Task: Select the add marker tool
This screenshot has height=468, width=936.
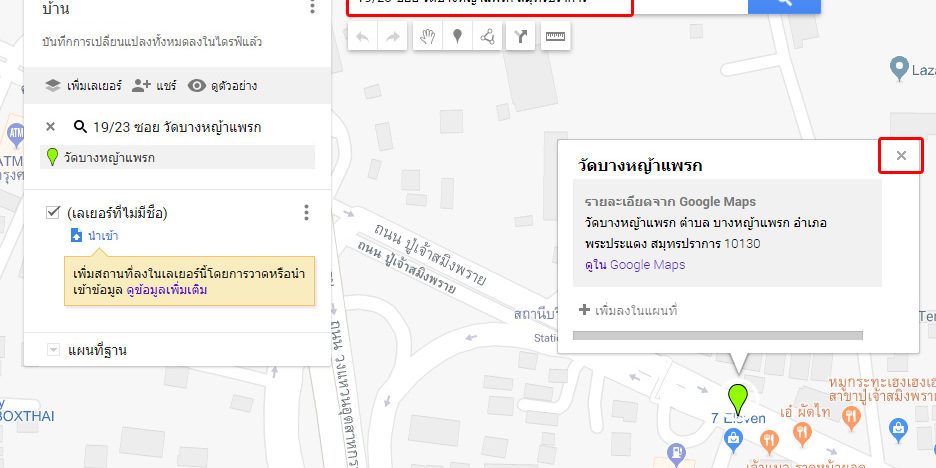Action: coord(457,38)
